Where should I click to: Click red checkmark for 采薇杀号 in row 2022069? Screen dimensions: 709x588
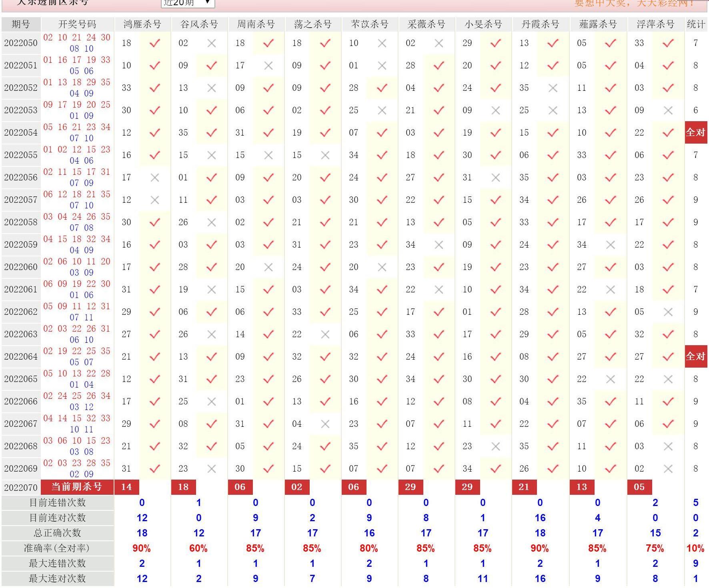click(439, 469)
